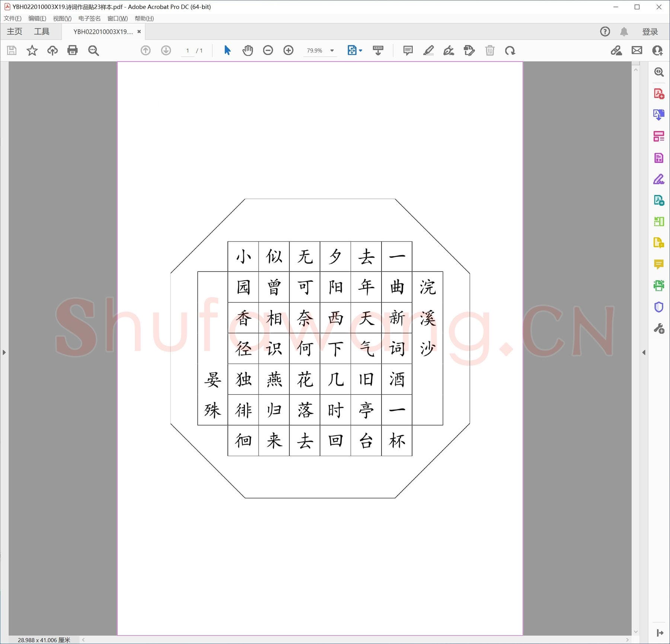The image size is (670, 644).
Task: Toggle the scrolling mode keyboard icon
Action: pos(378,50)
